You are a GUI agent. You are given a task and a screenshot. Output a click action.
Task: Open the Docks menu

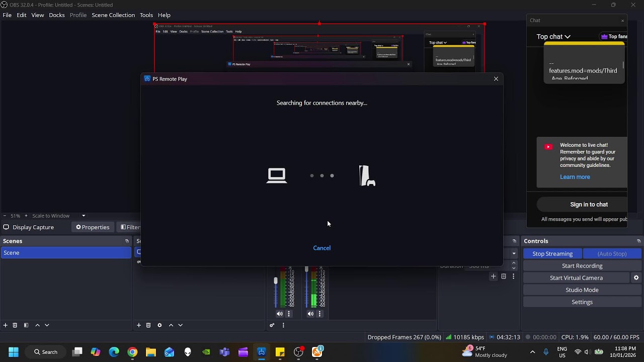point(57,15)
